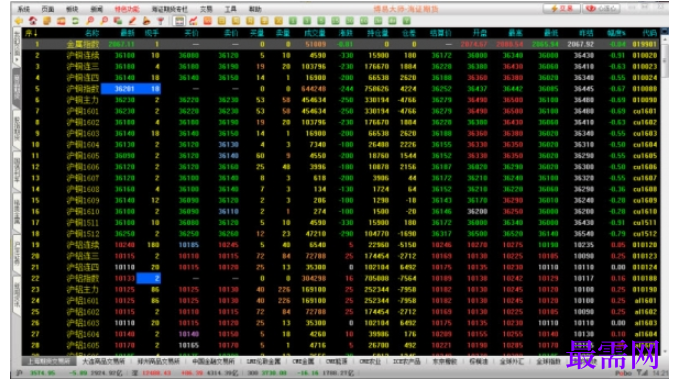Click Shanghai index 3574.95 in status bar
Image resolution: width=678 pixels, height=386 pixels.
point(42,373)
